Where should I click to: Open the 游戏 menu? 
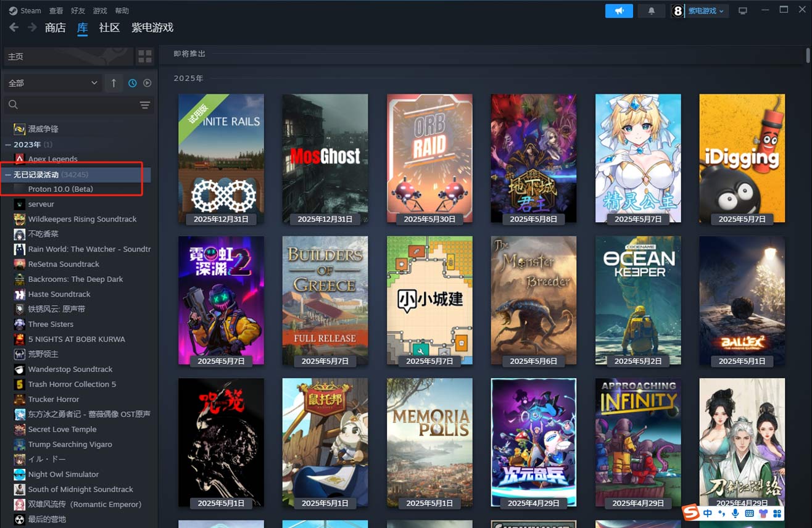pyautogui.click(x=100, y=10)
